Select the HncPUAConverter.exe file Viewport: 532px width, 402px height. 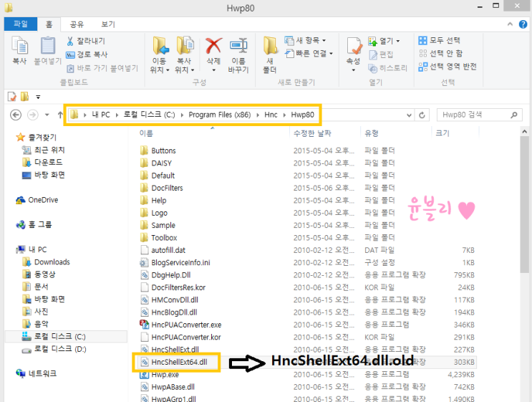(x=180, y=325)
